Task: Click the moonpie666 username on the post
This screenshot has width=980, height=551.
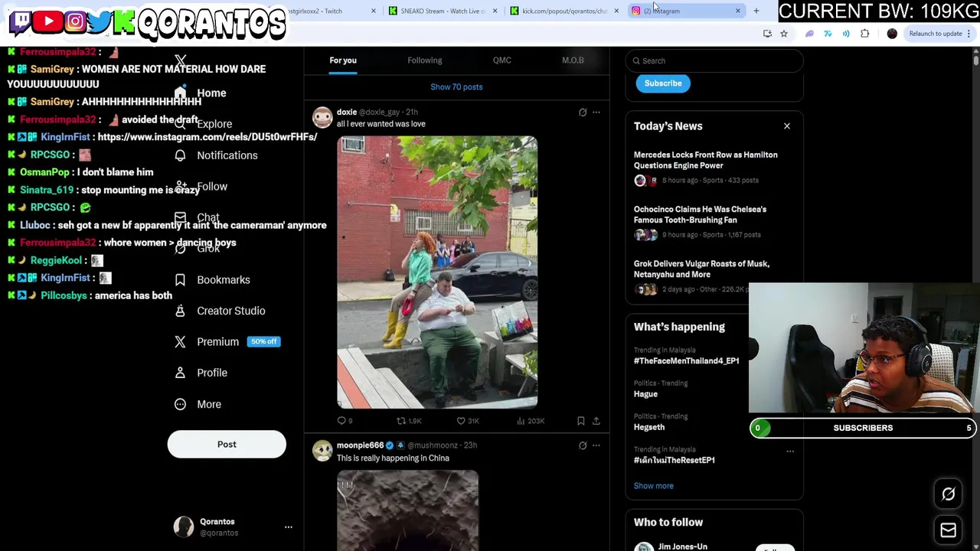Action: pos(360,445)
